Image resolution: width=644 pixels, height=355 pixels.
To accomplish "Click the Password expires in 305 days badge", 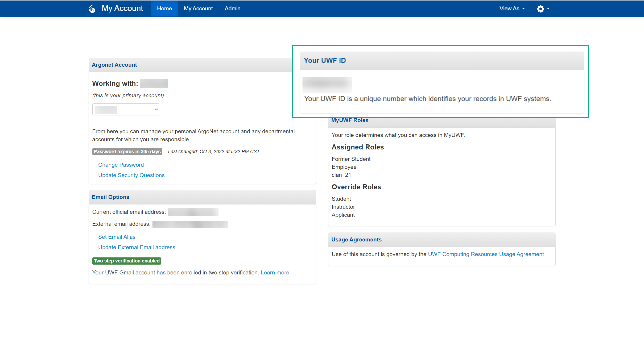I will click(127, 152).
